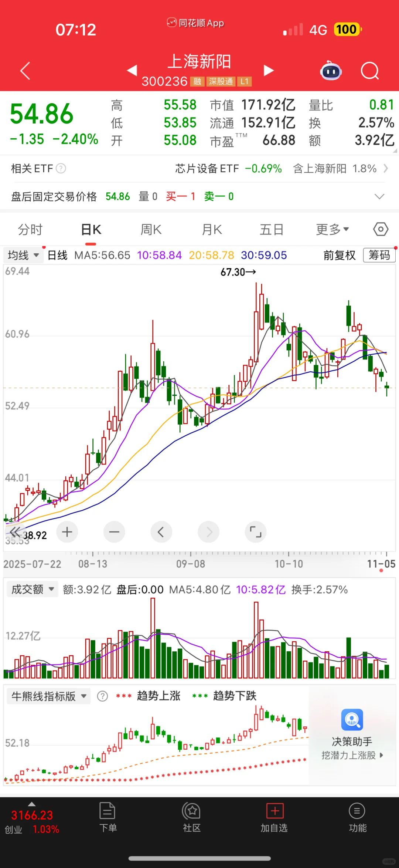
Task: Tap the 市盈TTM 66.88 value
Action: (x=253, y=141)
